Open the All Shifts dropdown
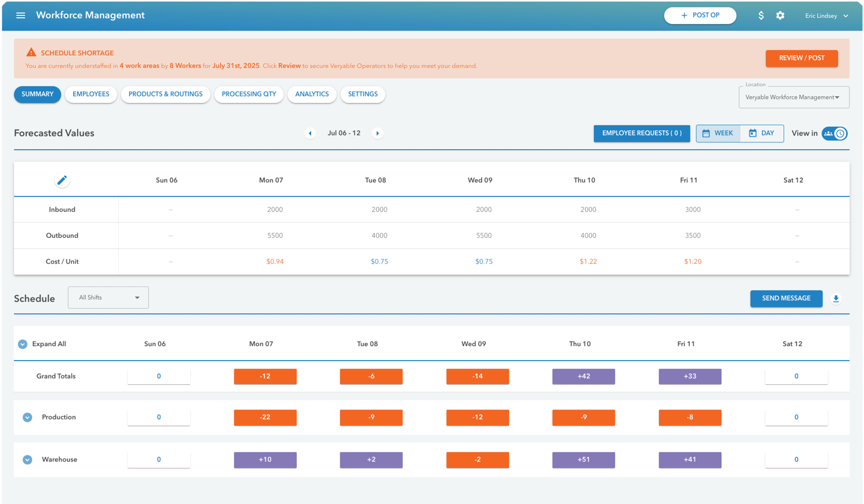The height and width of the screenshot is (504, 864). [108, 297]
